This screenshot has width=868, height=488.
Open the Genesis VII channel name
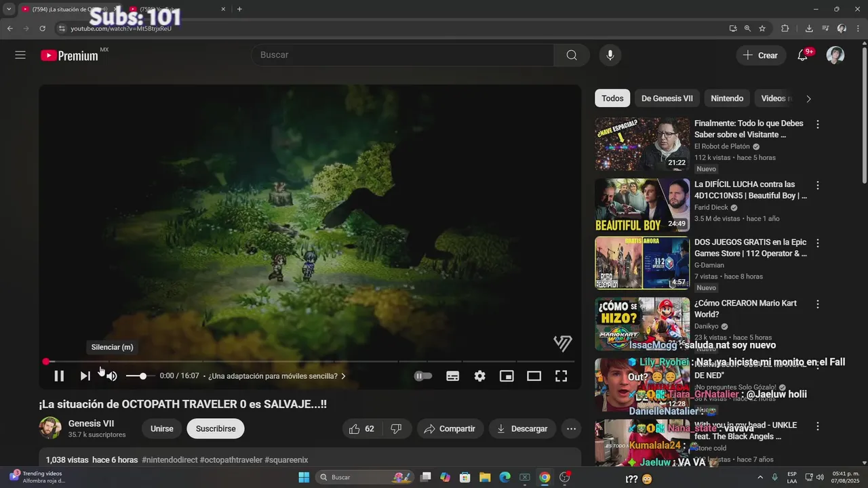point(91,424)
